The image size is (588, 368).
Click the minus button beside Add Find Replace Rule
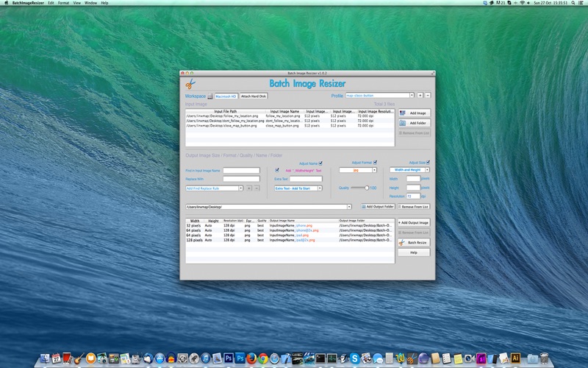click(257, 188)
